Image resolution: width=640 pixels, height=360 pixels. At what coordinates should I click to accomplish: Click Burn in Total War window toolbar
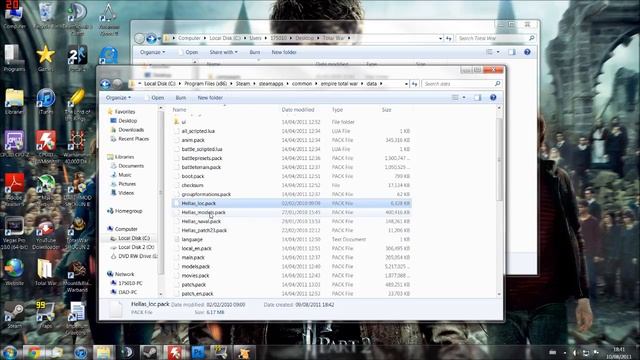255,52
